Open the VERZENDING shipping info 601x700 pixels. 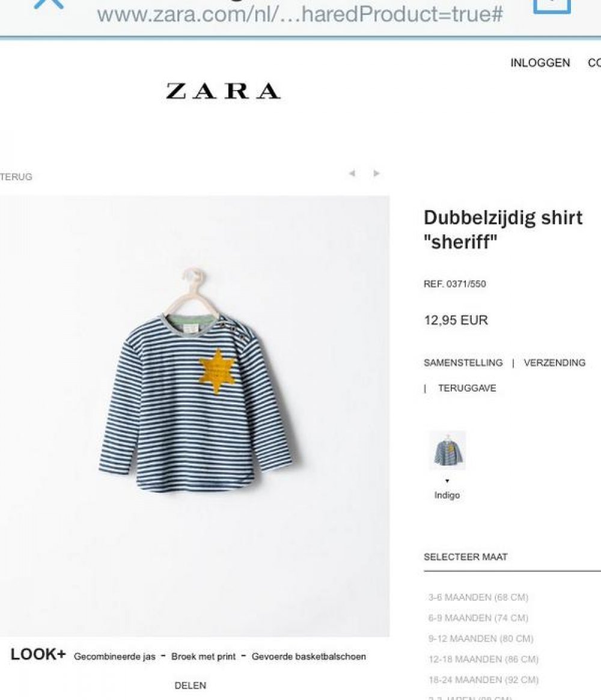click(555, 362)
